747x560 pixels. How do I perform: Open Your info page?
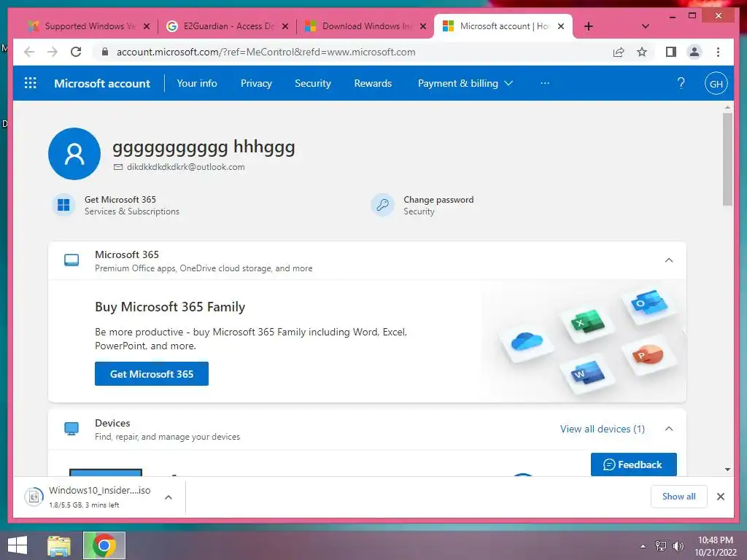pyautogui.click(x=197, y=83)
